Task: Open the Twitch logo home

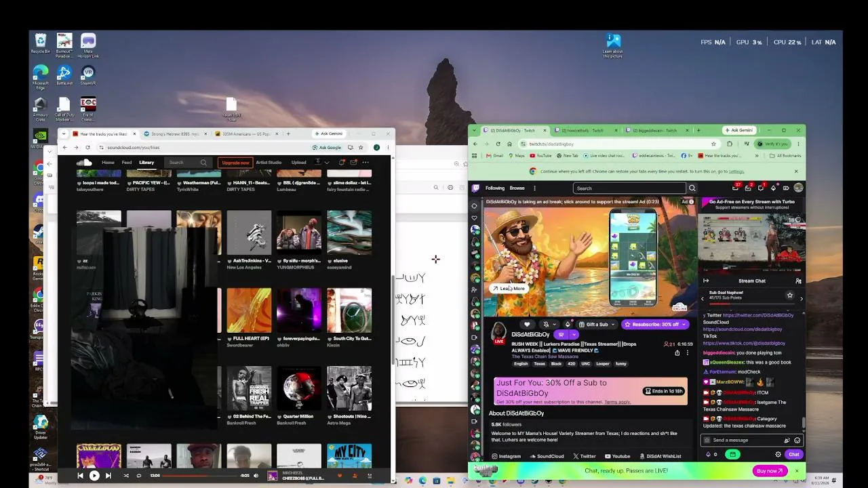Action: click(475, 188)
